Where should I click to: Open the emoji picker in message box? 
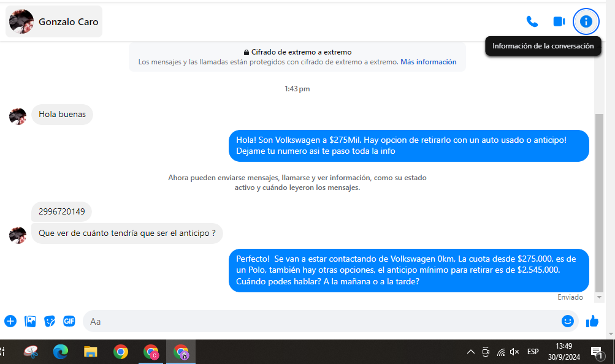568,321
